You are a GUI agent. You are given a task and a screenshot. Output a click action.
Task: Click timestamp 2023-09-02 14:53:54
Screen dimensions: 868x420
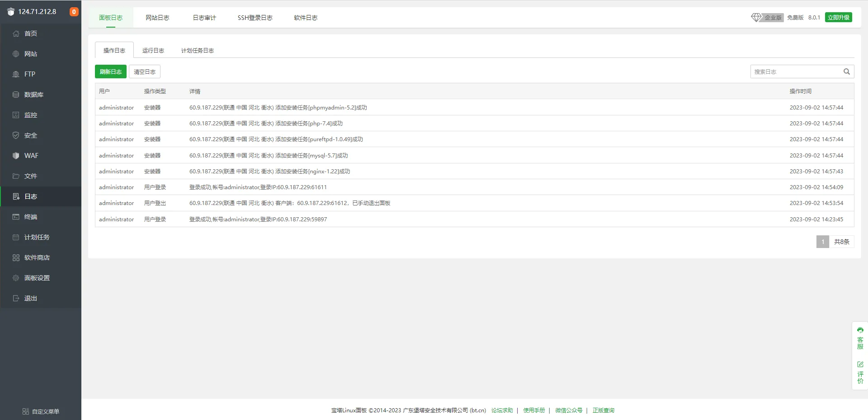(816, 203)
